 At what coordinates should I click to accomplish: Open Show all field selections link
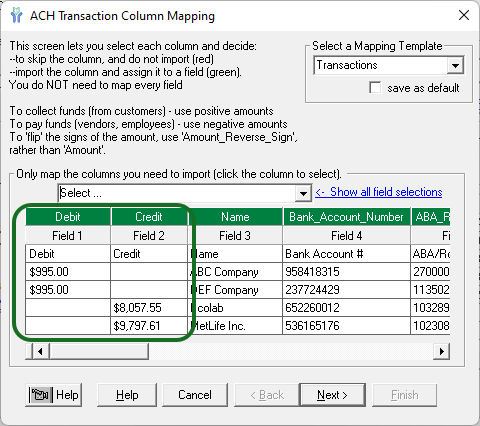coord(379,192)
